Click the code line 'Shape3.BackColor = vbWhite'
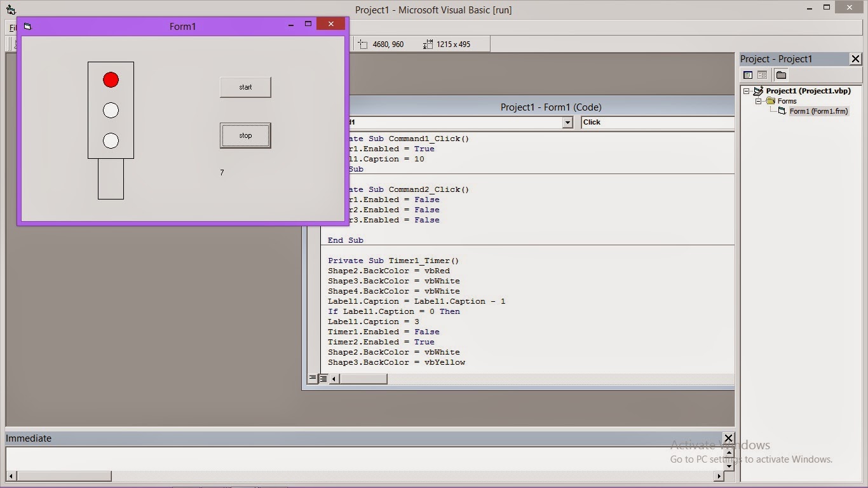The image size is (868, 488). 394,281
